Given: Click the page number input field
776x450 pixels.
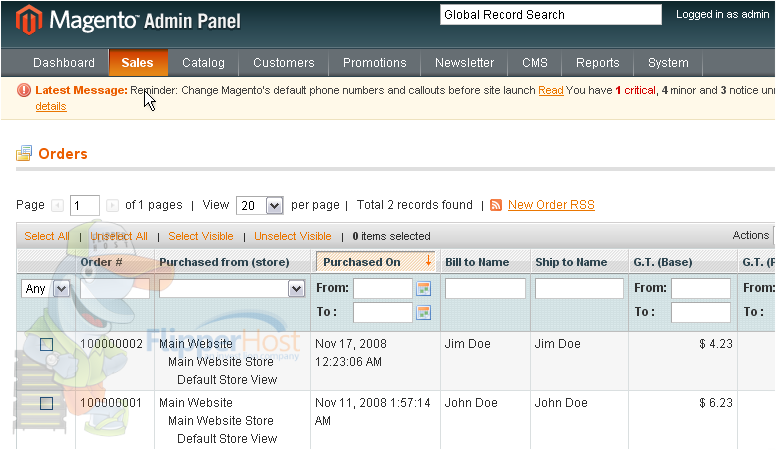Looking at the screenshot, I should 85,205.
